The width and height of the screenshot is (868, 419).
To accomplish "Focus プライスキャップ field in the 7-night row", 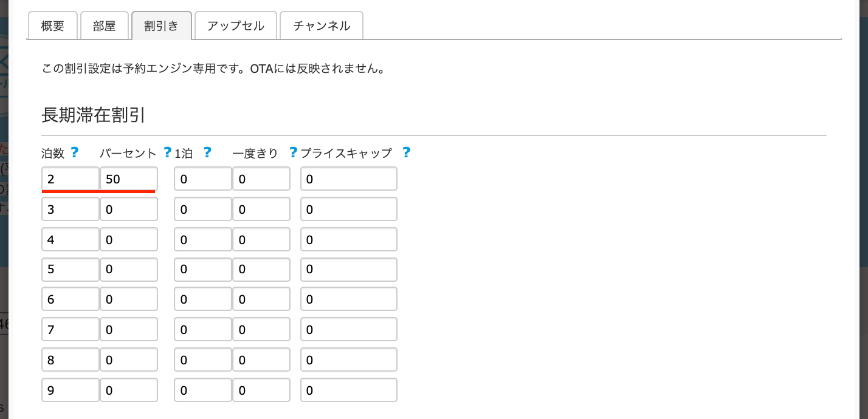I will [348, 330].
